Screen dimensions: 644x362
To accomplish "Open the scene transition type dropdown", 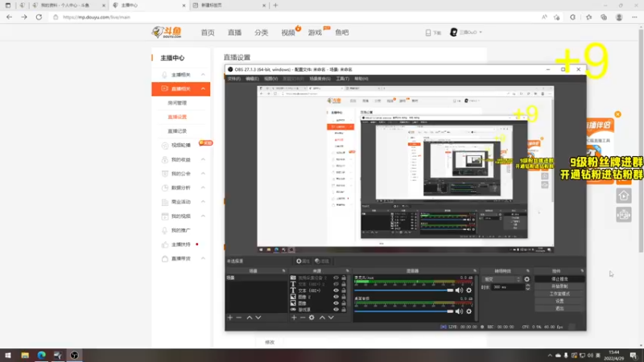I will point(502,279).
